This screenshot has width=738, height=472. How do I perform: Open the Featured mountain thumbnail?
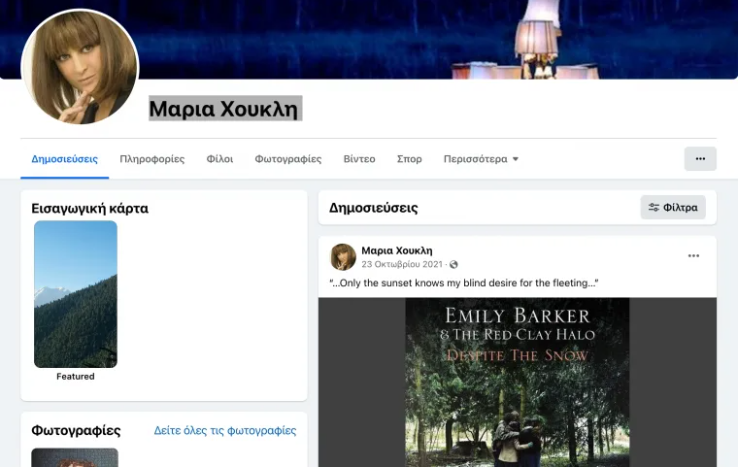[76, 294]
